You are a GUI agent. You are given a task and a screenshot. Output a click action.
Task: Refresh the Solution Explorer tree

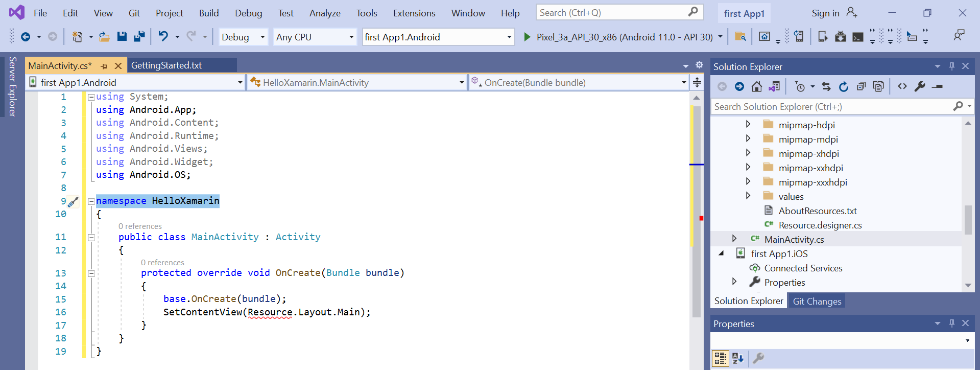[x=844, y=86]
